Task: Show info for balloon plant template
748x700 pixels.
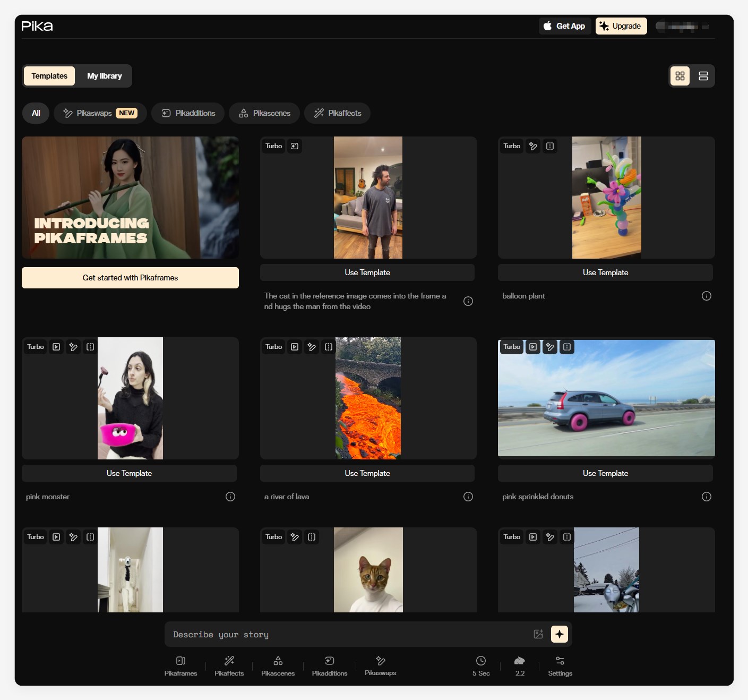Action: click(x=706, y=296)
